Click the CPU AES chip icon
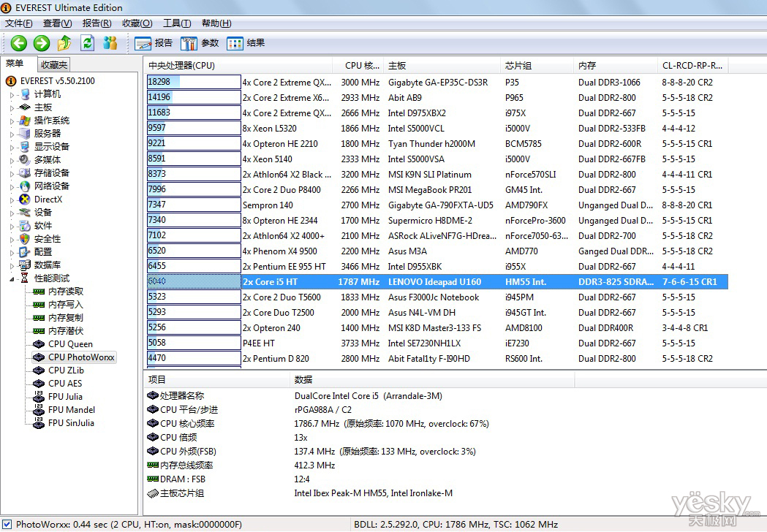The height and width of the screenshot is (532, 767). (x=39, y=384)
